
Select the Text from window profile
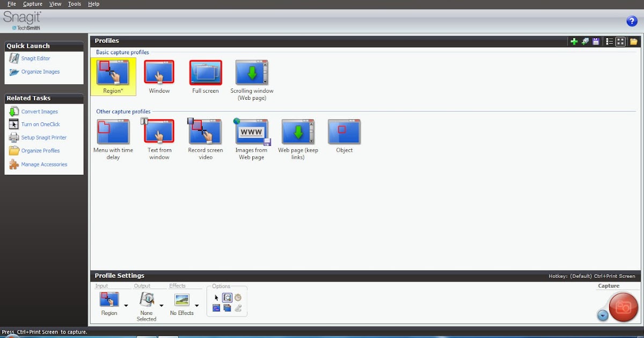[159, 131]
